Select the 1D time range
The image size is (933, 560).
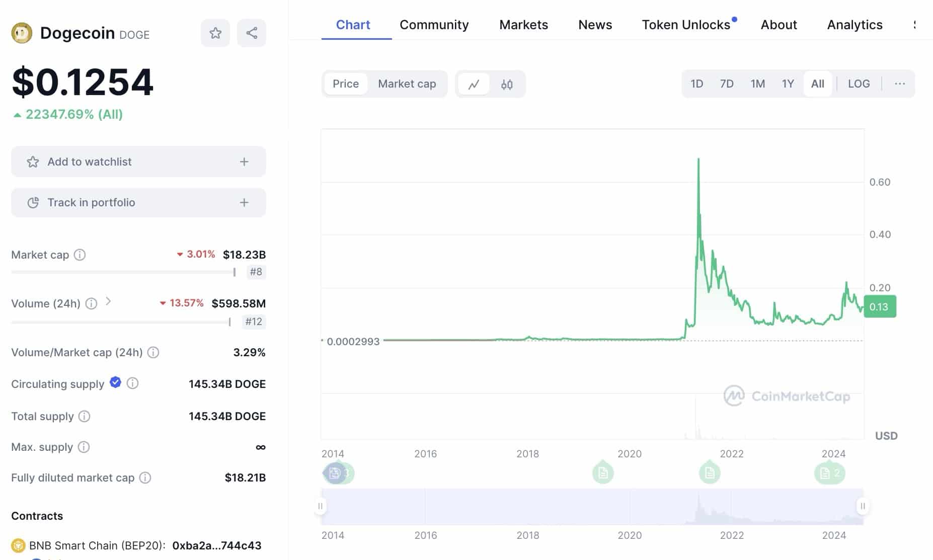[696, 84]
